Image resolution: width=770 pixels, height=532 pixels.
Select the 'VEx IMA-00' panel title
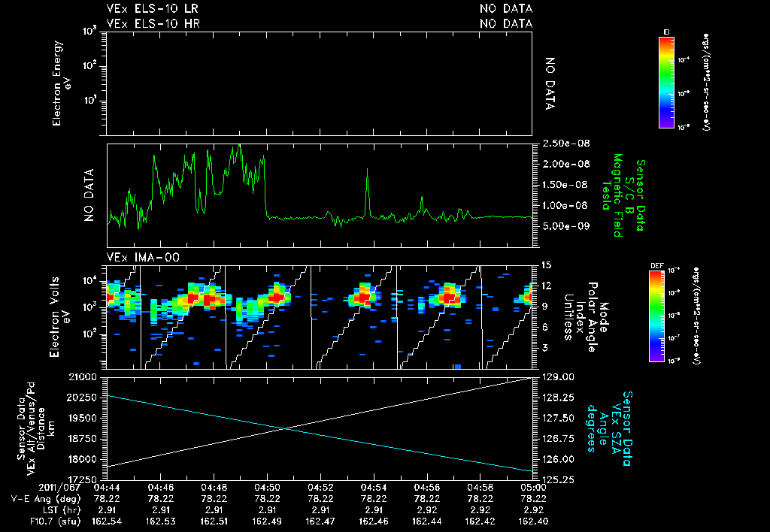click(143, 257)
